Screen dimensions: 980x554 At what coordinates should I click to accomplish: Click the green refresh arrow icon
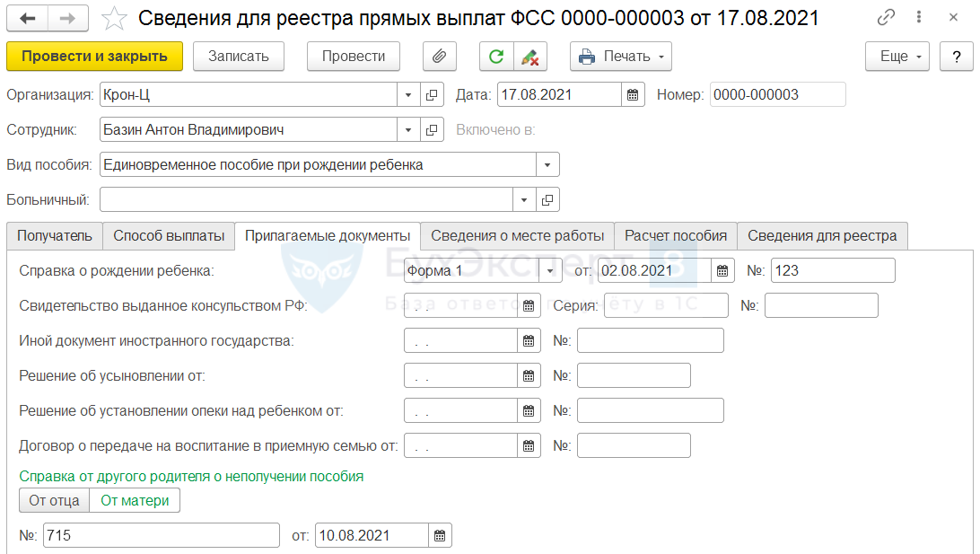pyautogui.click(x=496, y=57)
